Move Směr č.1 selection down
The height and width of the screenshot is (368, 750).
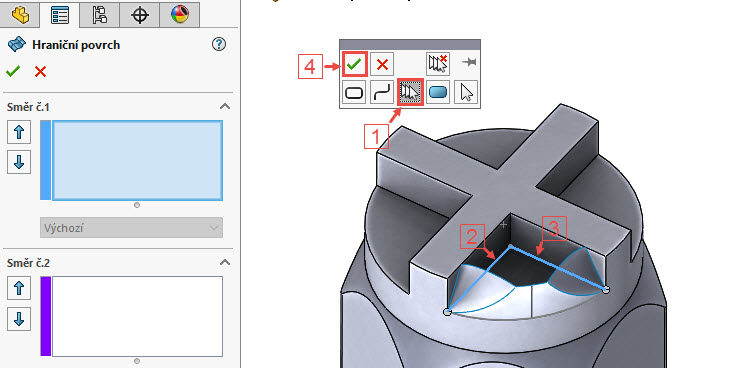coord(19,162)
